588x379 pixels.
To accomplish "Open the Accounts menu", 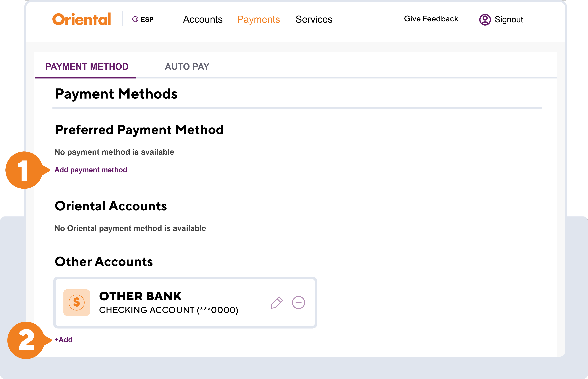I will (x=203, y=20).
